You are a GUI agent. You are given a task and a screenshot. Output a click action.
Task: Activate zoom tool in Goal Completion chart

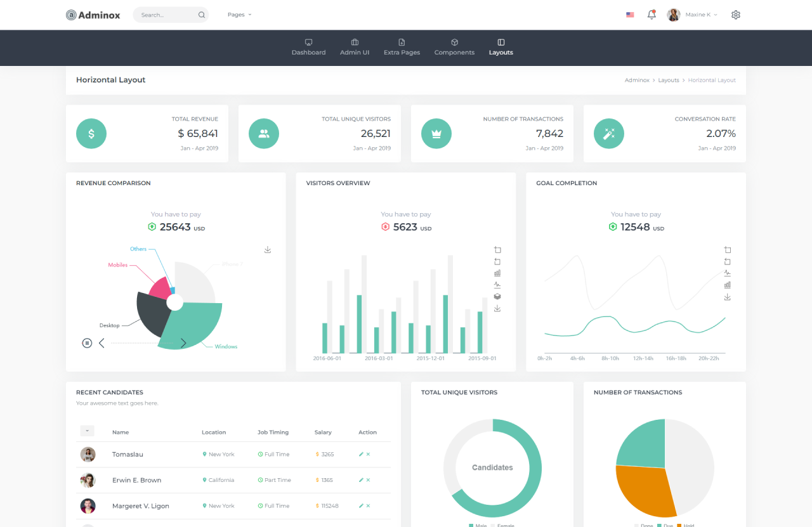click(x=728, y=250)
